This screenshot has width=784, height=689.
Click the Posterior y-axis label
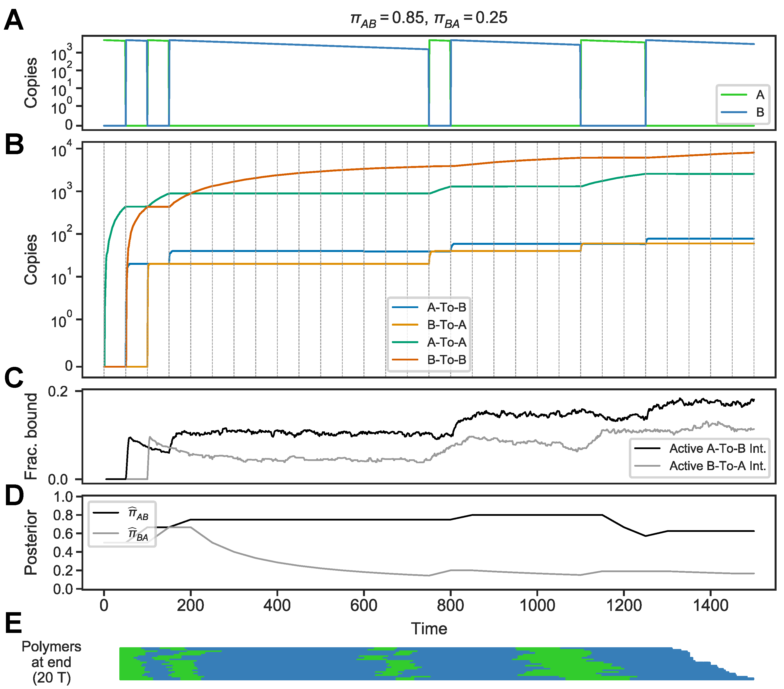point(31,543)
